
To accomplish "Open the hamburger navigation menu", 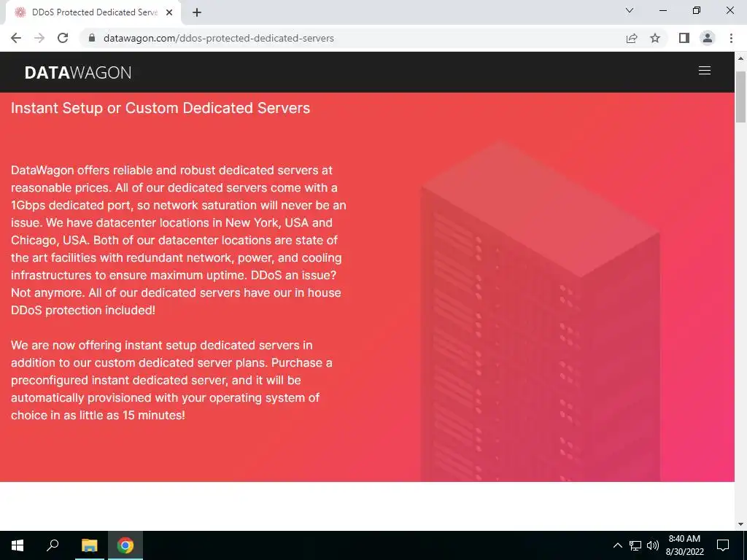I will pyautogui.click(x=704, y=71).
